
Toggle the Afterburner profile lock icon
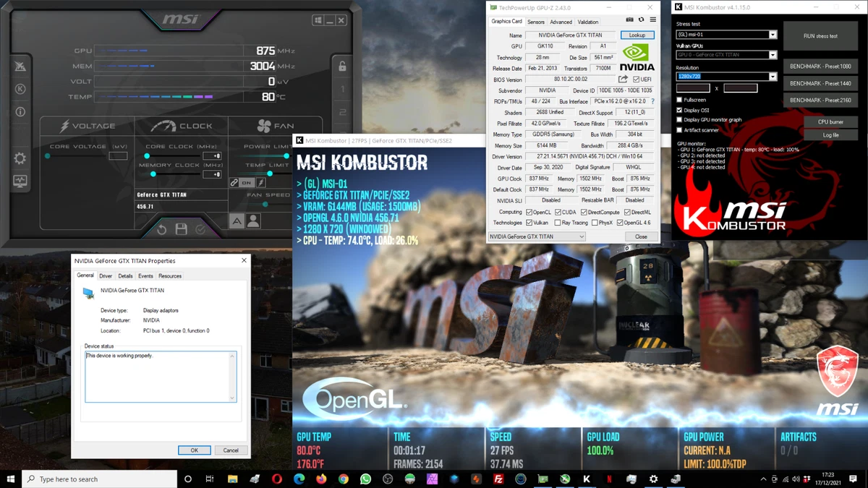[342, 67]
